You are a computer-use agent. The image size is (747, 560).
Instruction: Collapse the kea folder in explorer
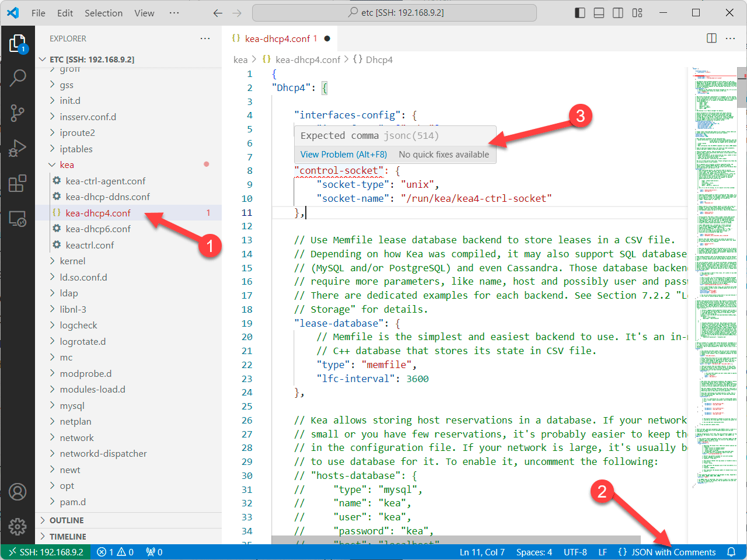tap(67, 164)
